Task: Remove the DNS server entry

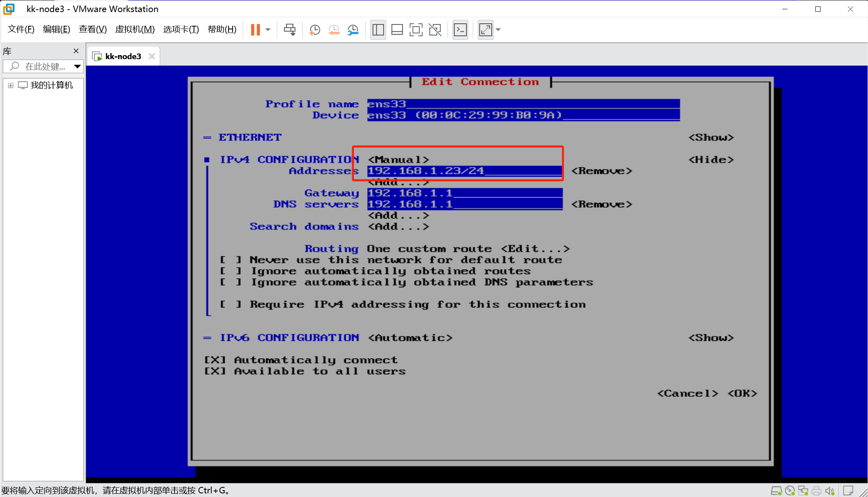Action: pyautogui.click(x=602, y=204)
